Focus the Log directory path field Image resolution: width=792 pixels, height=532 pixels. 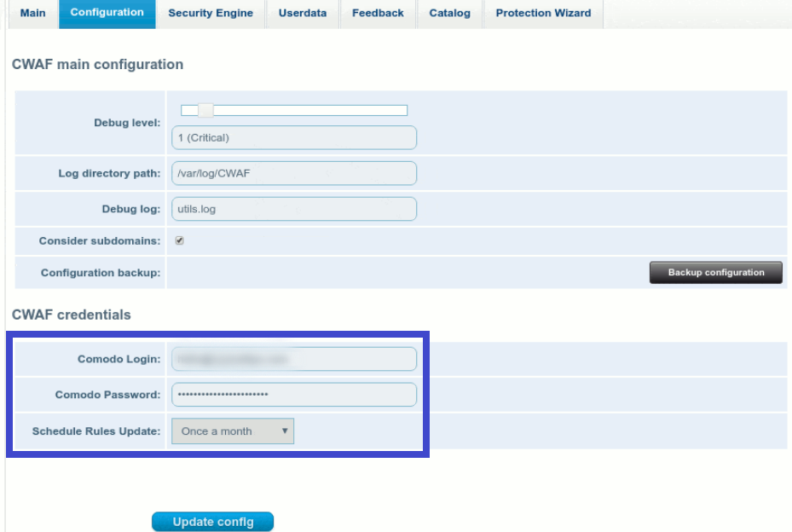click(294, 173)
